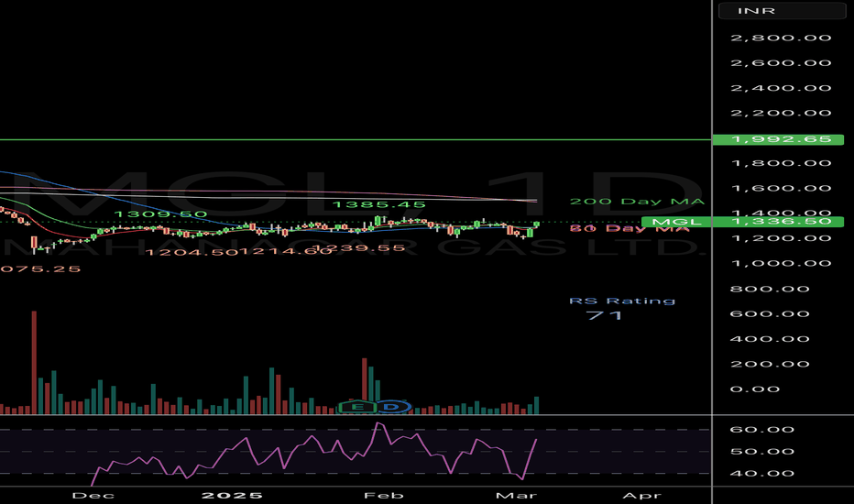Click the tallest red volume bar

pos(34,363)
